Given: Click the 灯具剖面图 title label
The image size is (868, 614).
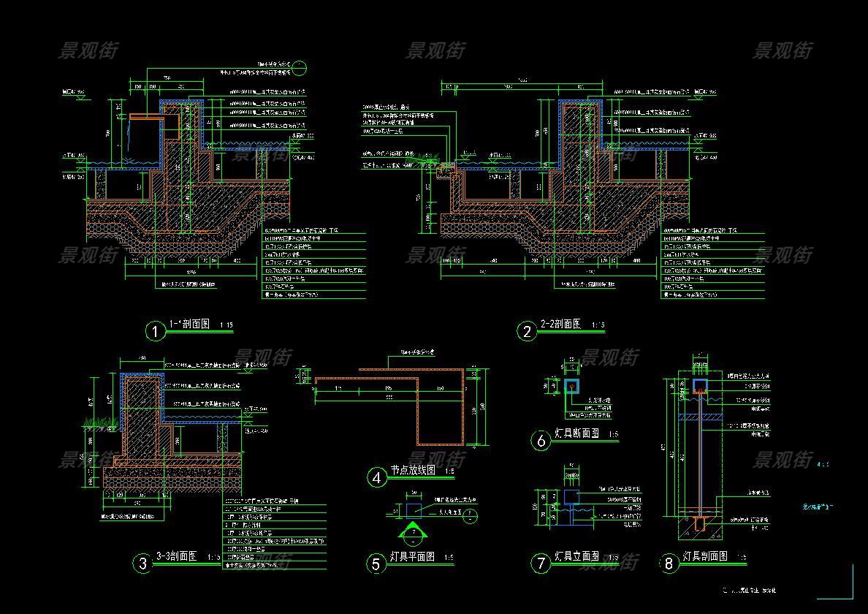Looking at the screenshot, I should 705,556.
